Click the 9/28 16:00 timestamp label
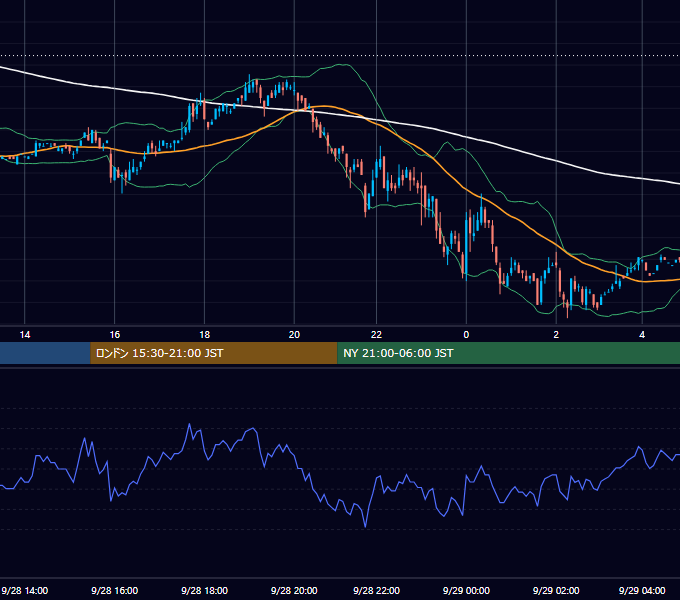This screenshot has width=680, height=600. 114,590
